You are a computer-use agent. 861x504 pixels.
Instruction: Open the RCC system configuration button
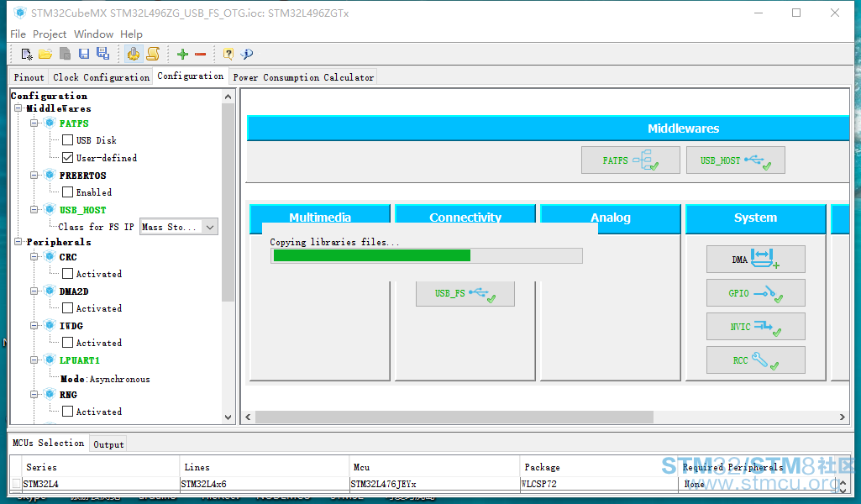[755, 360]
